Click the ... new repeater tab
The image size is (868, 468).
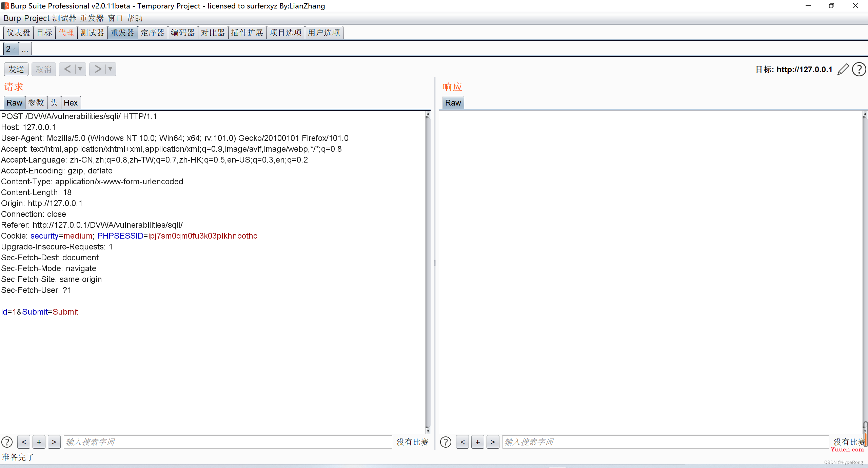pos(25,49)
